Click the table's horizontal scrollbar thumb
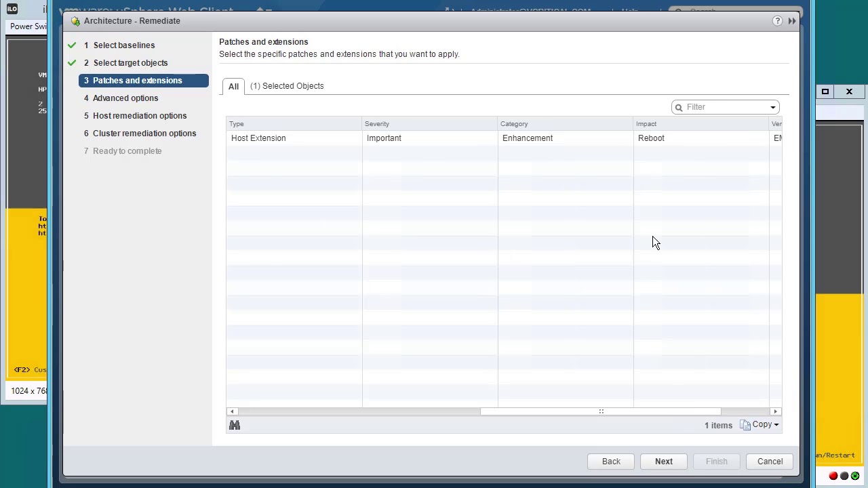The image size is (868, 488). [x=600, y=411]
